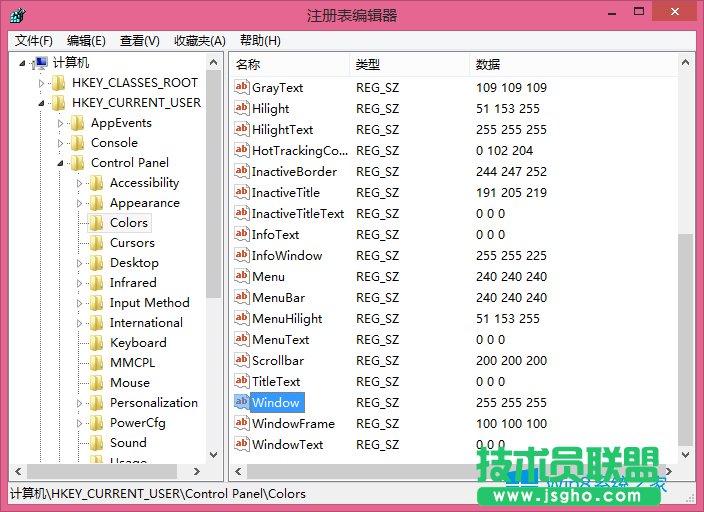704x512 pixels.
Task: Click the TitleText string icon
Action: 242,381
